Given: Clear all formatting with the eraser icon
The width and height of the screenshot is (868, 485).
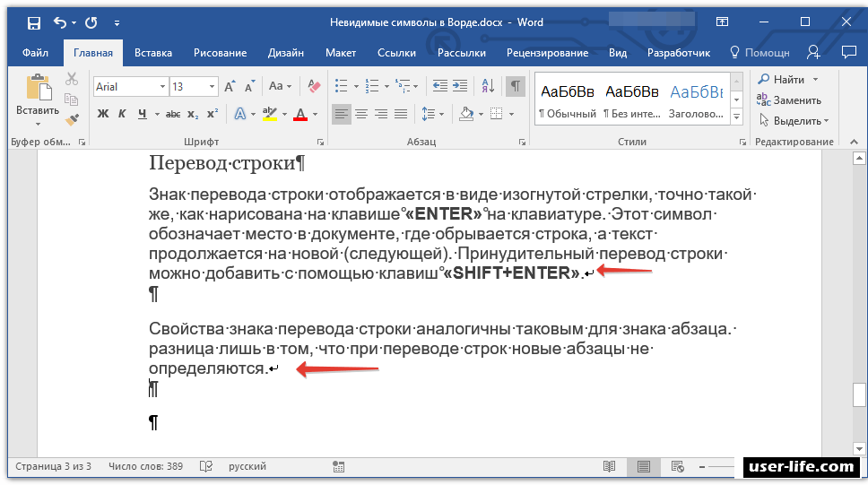Looking at the screenshot, I should (x=314, y=86).
